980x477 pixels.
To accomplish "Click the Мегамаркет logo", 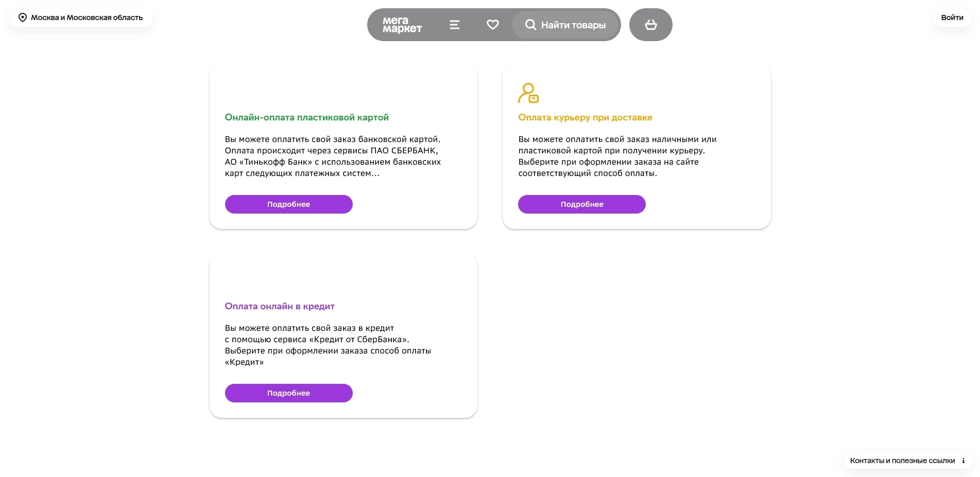I will tap(402, 25).
